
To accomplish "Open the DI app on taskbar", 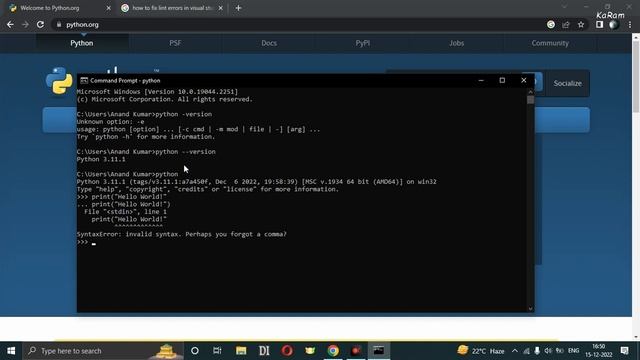I will click(264, 351).
